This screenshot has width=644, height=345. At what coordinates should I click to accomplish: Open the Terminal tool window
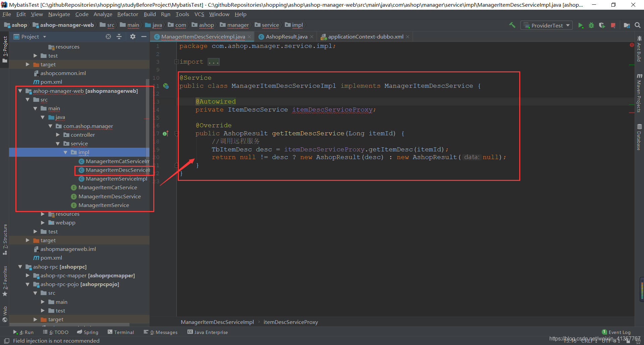tap(121, 332)
